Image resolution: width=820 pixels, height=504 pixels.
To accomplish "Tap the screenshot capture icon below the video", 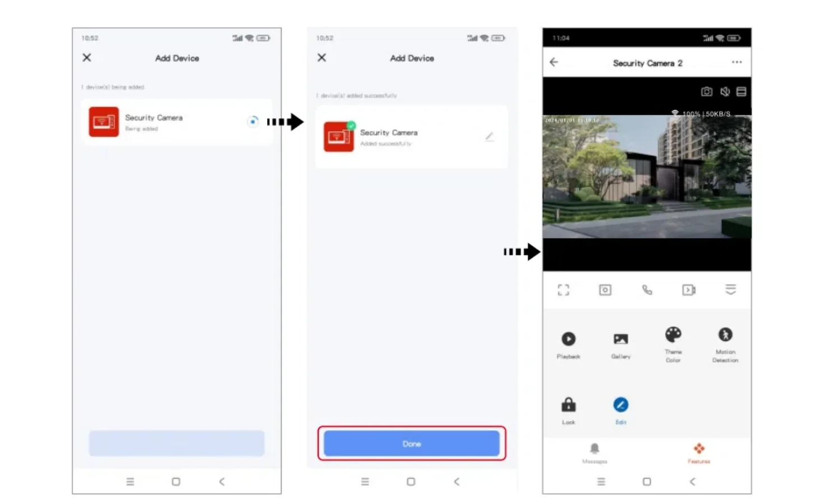I will pos(605,290).
